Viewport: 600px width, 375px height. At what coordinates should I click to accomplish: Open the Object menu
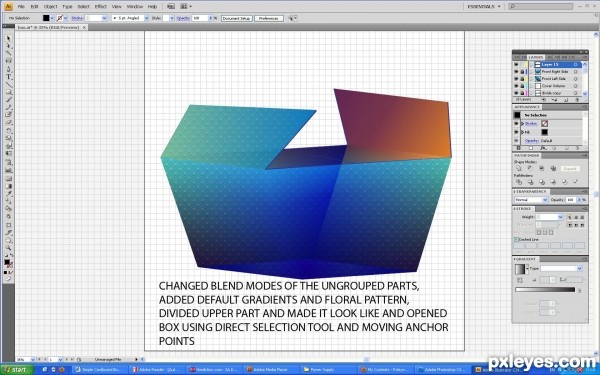tap(51, 7)
